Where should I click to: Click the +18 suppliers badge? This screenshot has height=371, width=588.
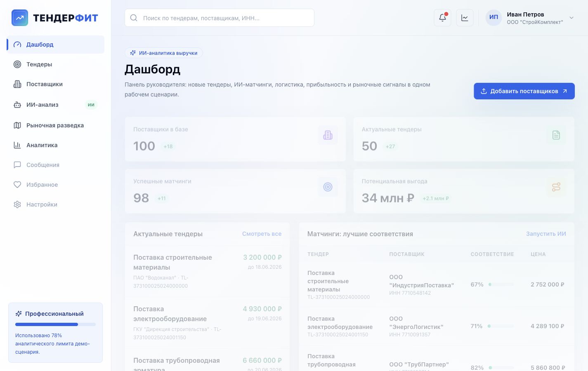pyautogui.click(x=168, y=146)
